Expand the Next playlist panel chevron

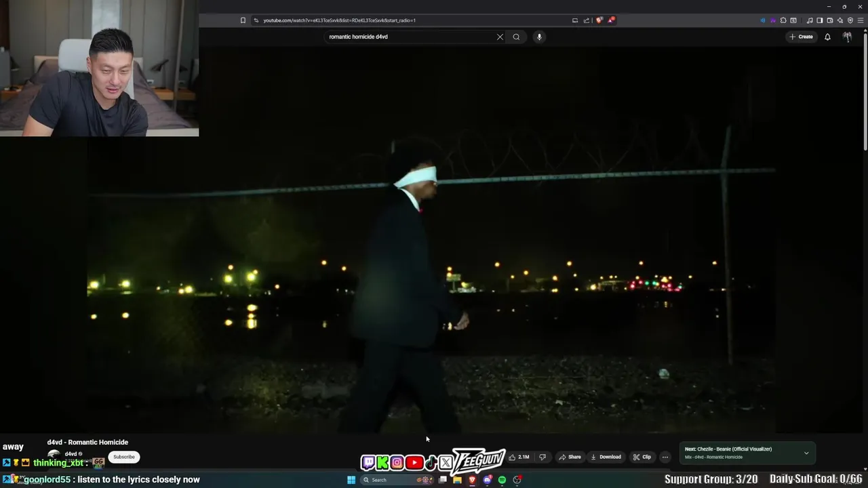806,453
